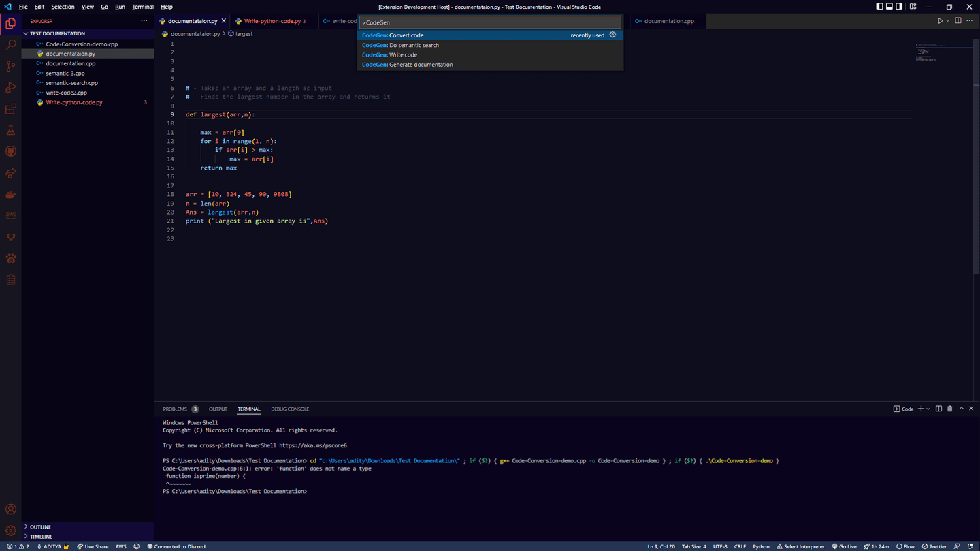
Task: Open the Terminal menu
Action: 143,7
